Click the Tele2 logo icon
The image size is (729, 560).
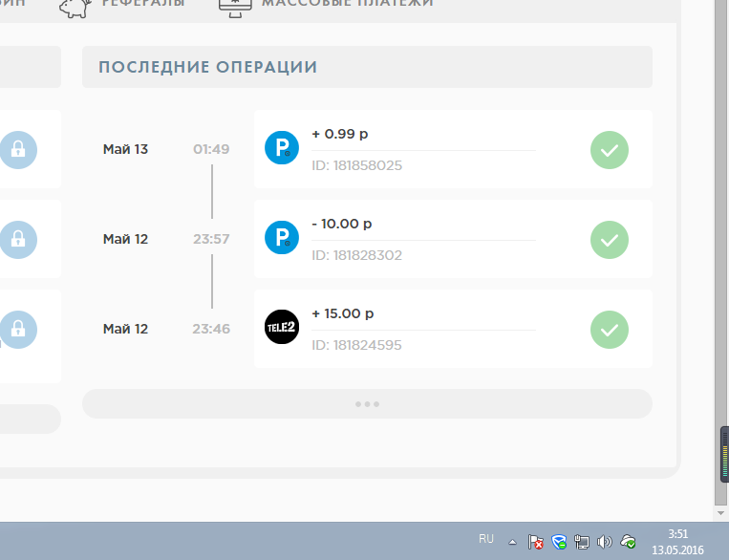[282, 329]
